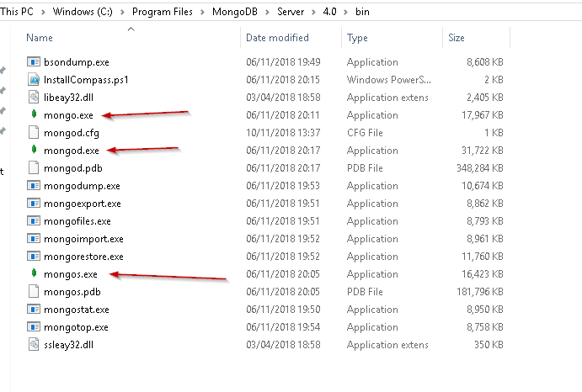Select the mongoexport.exe file name
Viewport: 582px width, 392px height.
pos(82,204)
